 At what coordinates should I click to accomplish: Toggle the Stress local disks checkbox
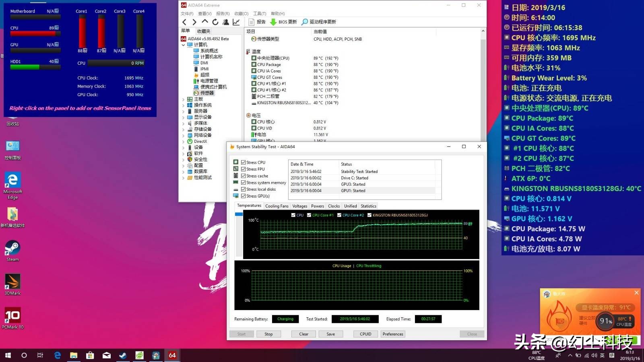pyautogui.click(x=243, y=189)
